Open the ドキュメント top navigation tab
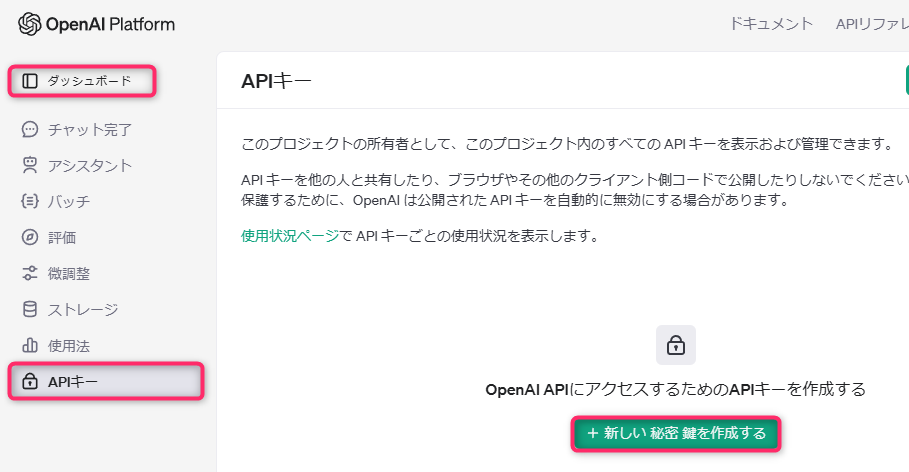The height and width of the screenshot is (472, 909). (771, 24)
